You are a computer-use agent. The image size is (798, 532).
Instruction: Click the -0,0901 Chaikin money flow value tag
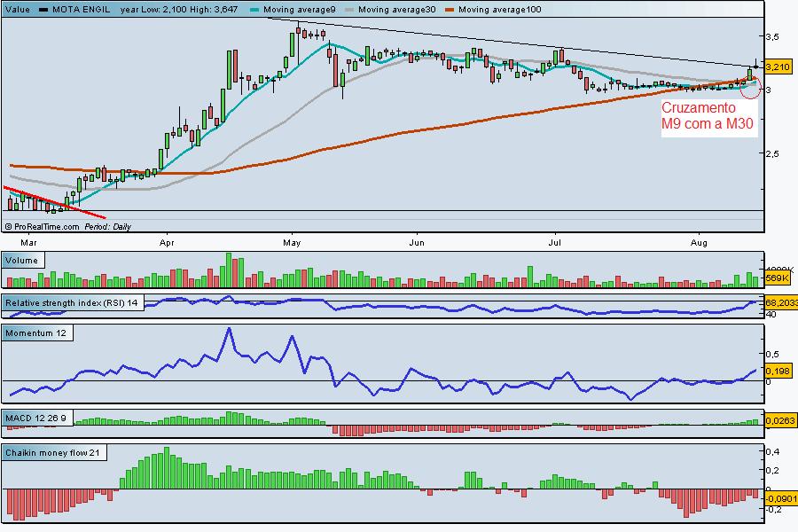pos(781,498)
